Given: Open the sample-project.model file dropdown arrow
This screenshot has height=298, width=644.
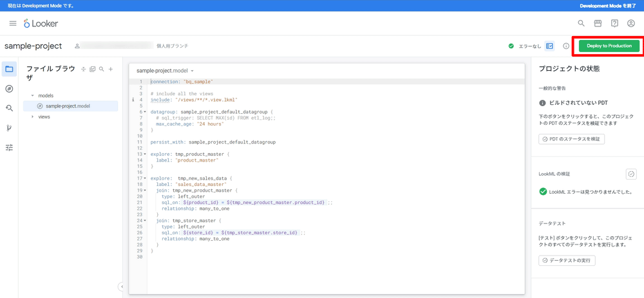Looking at the screenshot, I should 192,71.
